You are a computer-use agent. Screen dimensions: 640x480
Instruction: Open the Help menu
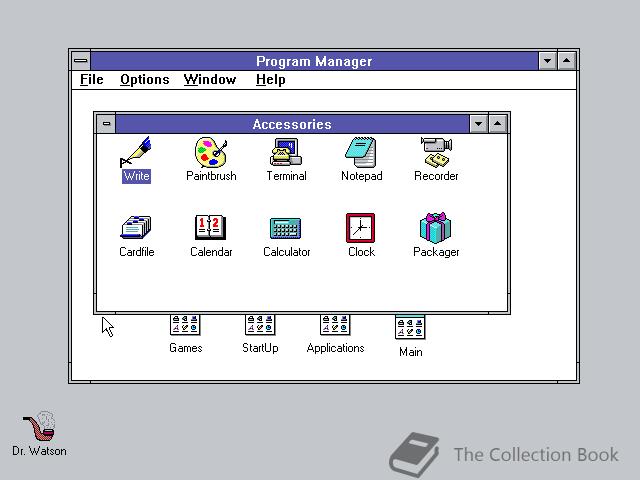[270, 80]
